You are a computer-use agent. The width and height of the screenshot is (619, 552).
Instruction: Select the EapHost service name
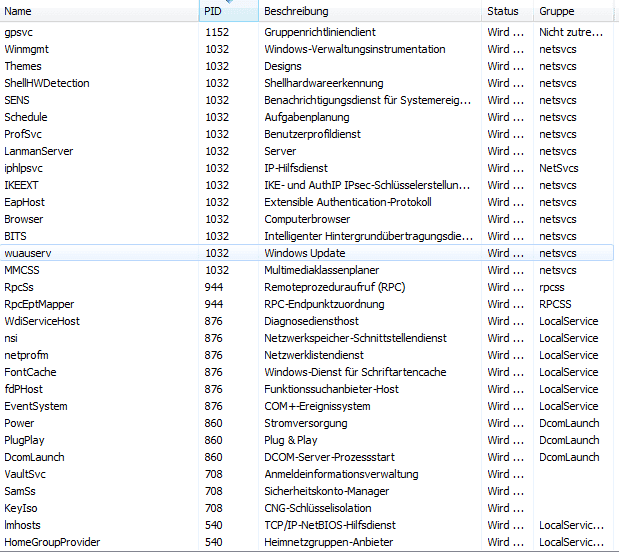24,202
